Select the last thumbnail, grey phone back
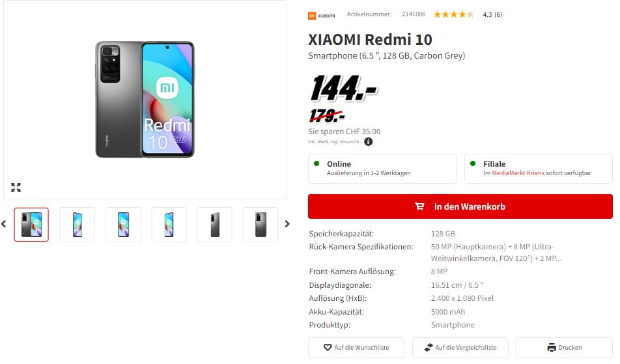The image size is (620, 364). point(261,225)
